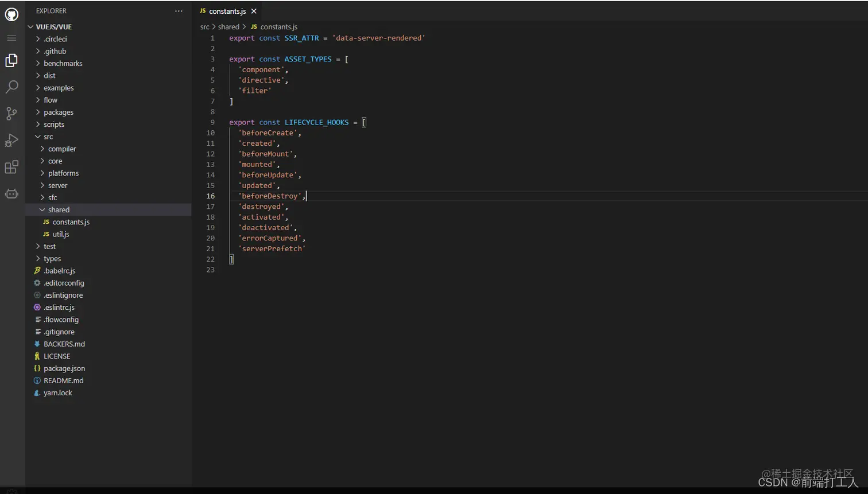Expand the platforms folder
This screenshot has height=494, width=868.
[108, 173]
